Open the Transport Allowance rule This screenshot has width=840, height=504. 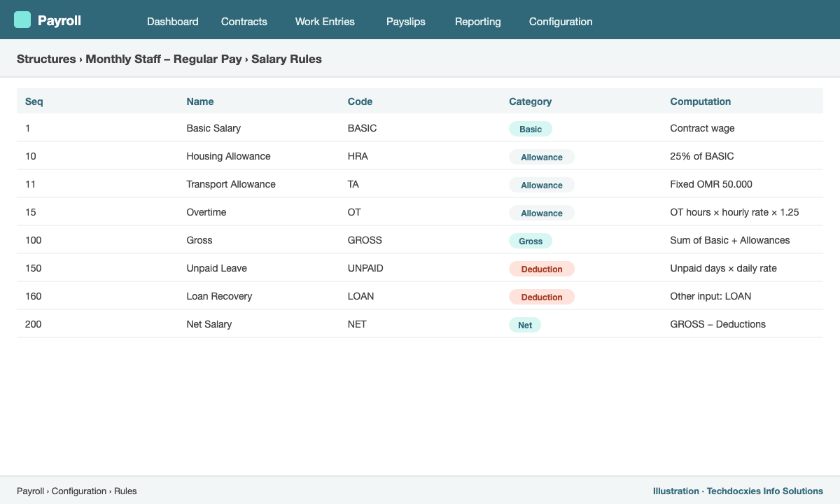(231, 184)
